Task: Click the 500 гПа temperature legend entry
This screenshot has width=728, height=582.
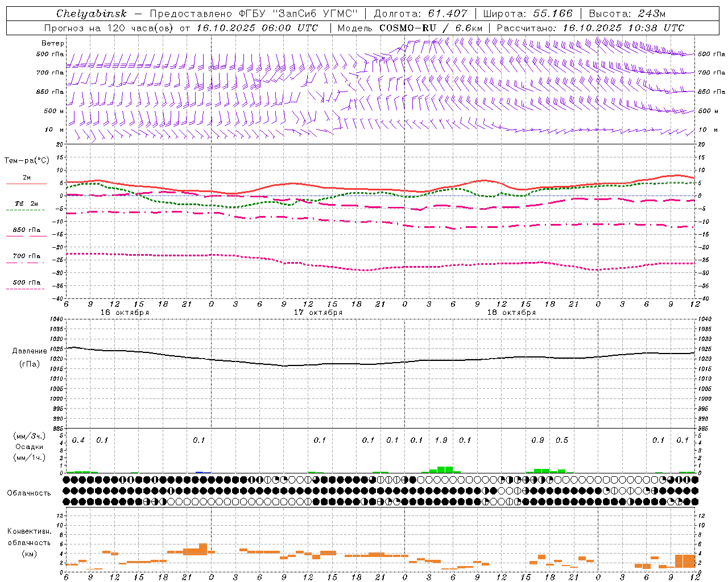Action: [27, 282]
